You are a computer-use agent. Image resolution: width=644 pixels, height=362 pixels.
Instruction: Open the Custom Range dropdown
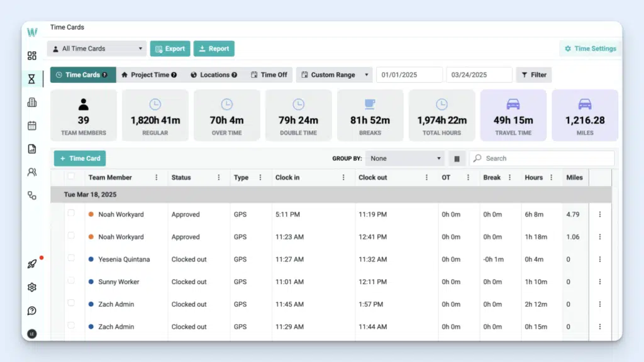[x=334, y=74]
